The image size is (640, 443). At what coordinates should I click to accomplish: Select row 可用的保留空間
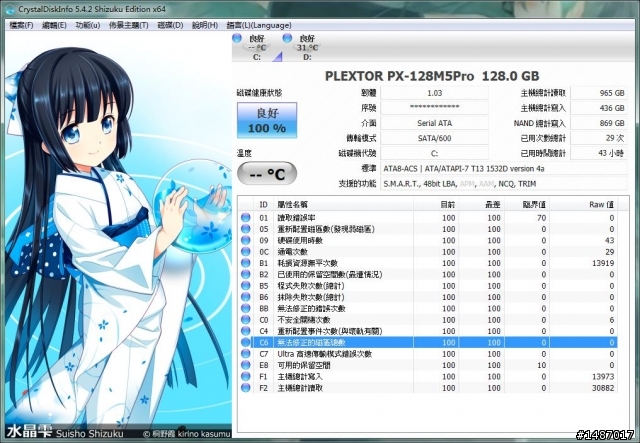[427, 365]
